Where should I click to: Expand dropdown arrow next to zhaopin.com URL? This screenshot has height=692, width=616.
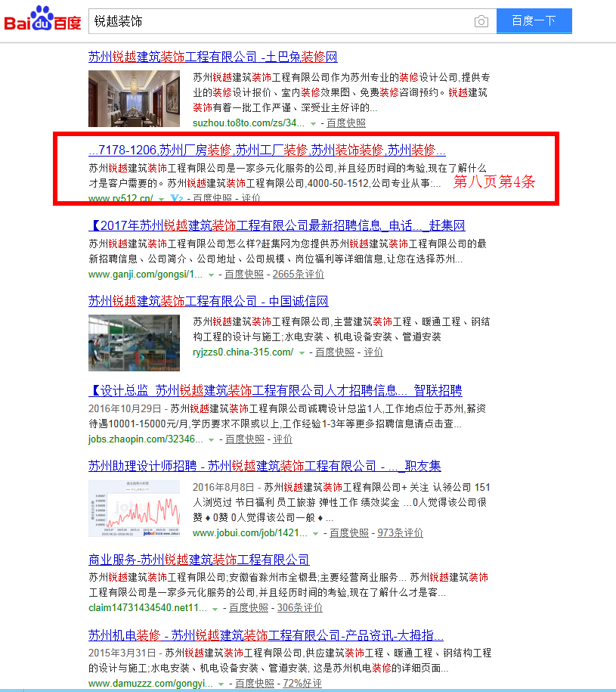[x=211, y=440]
